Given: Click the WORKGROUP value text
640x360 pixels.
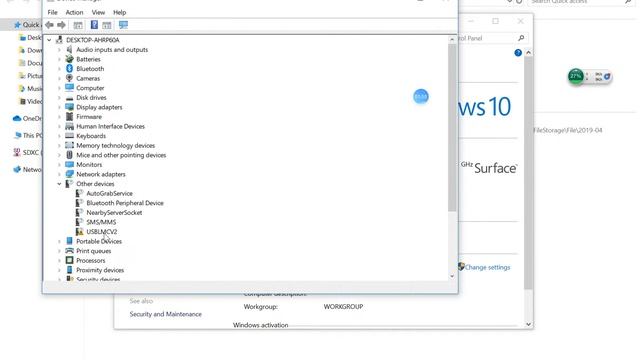Looking at the screenshot, I should tap(343, 307).
